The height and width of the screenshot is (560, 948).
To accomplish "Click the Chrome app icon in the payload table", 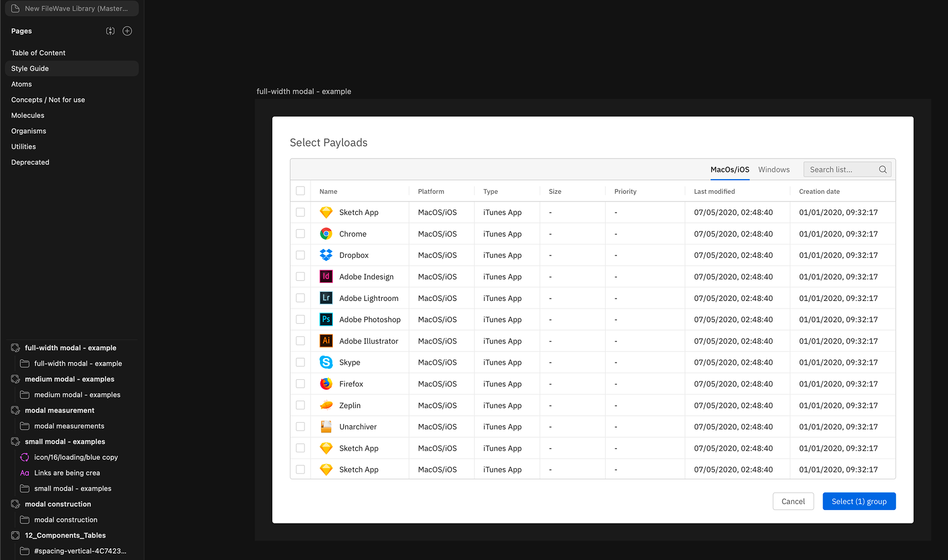I will pyautogui.click(x=326, y=233).
